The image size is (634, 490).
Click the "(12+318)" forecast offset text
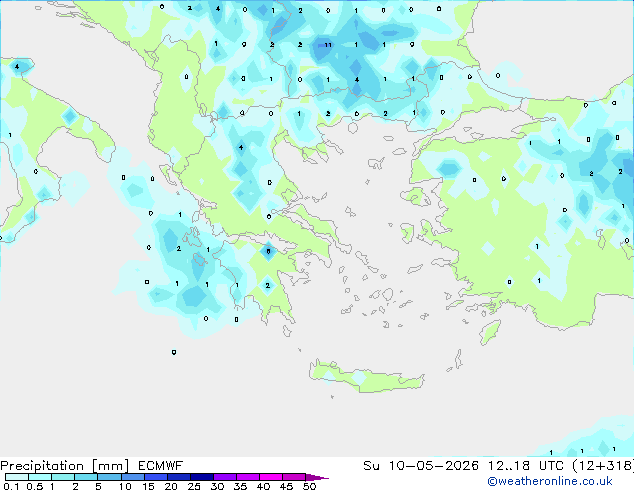pos(603,466)
